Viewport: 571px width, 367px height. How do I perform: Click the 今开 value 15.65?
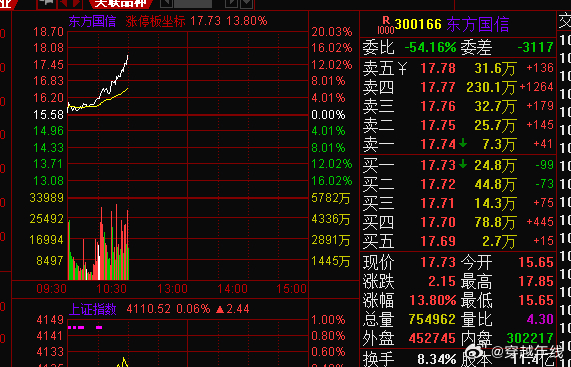pyautogui.click(x=536, y=262)
